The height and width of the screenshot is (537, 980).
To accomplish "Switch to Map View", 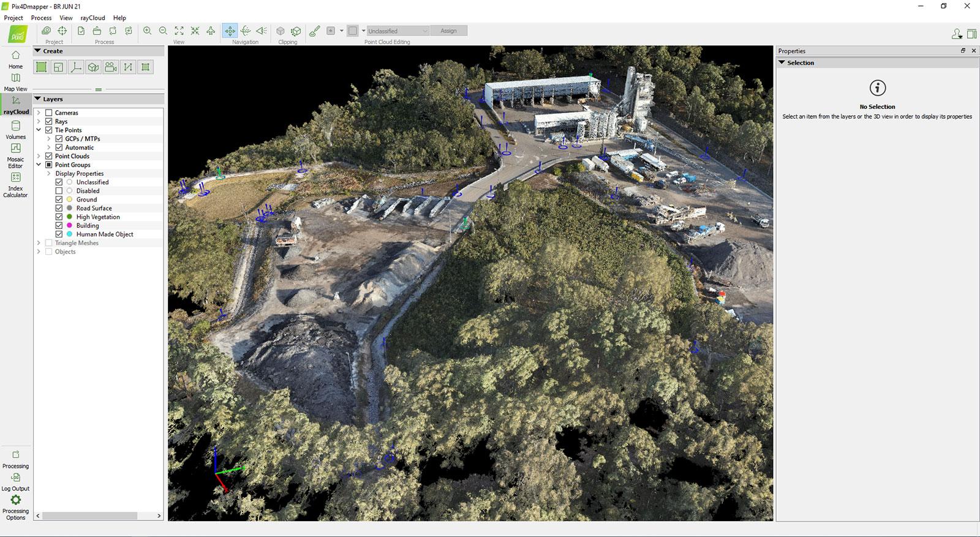I will pyautogui.click(x=15, y=82).
